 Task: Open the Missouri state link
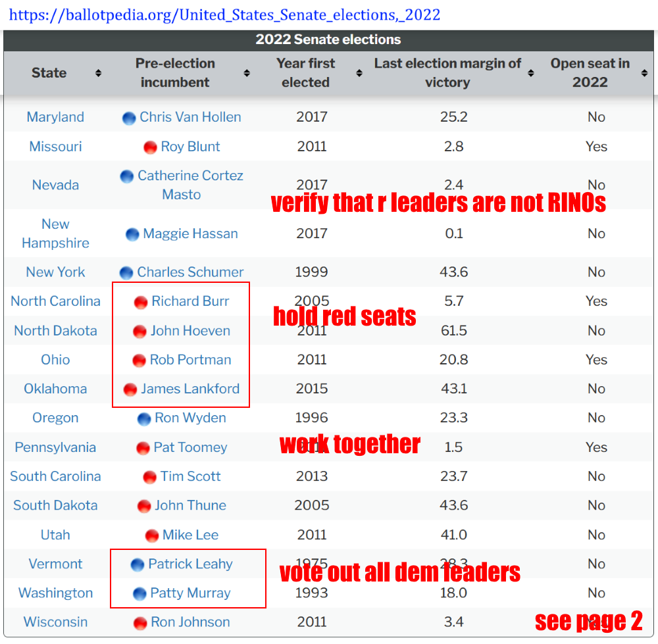55,147
